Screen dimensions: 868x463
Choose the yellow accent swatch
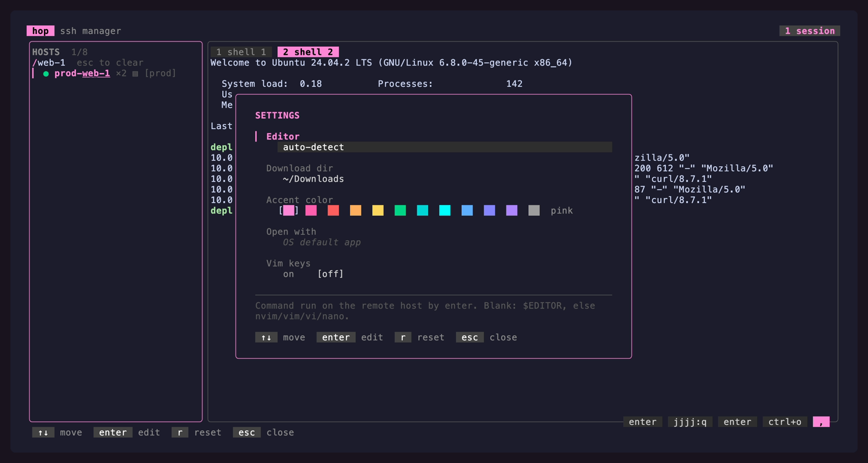point(378,211)
